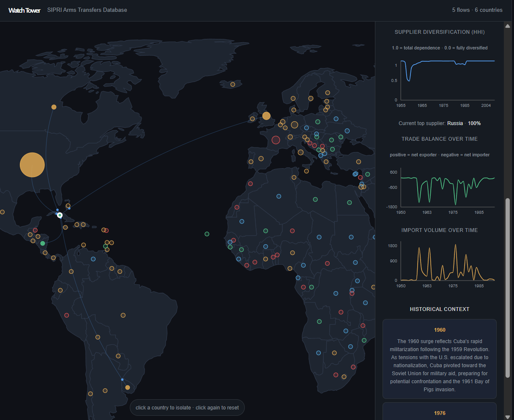514x420 pixels.
Task: Click the 'HISTORICAL CONTEXT' heading
Action: click(x=440, y=309)
